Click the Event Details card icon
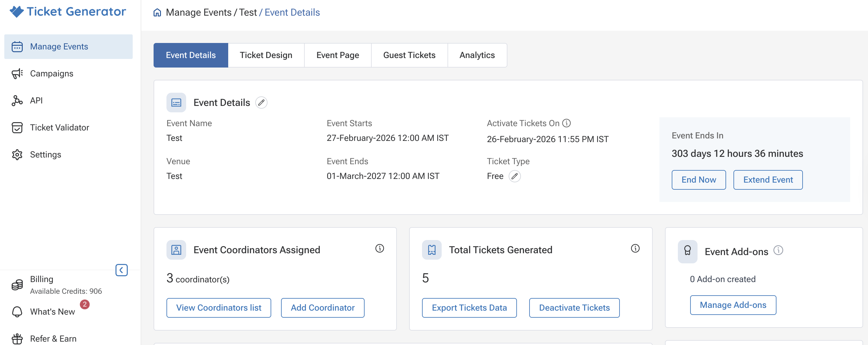Image resolution: width=868 pixels, height=345 pixels. (176, 103)
